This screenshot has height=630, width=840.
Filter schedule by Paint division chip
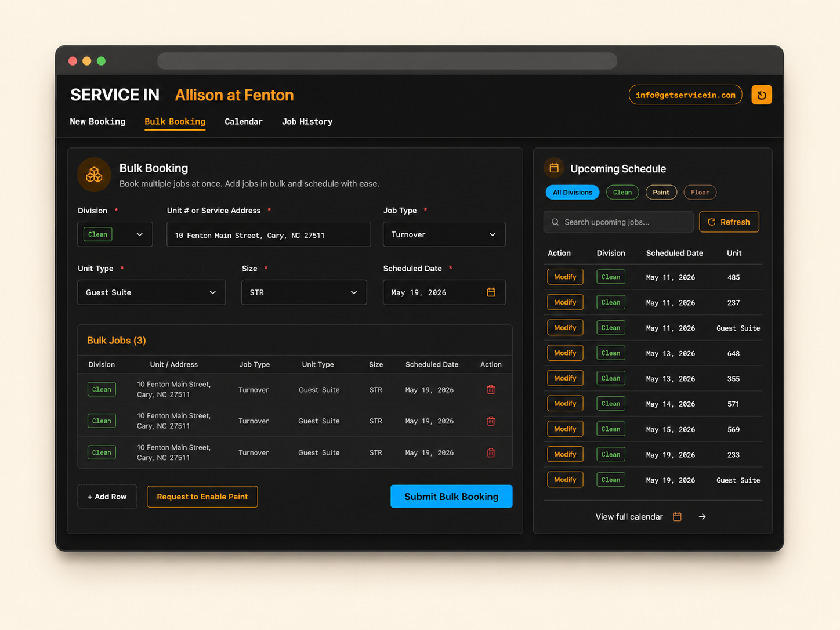coord(661,192)
